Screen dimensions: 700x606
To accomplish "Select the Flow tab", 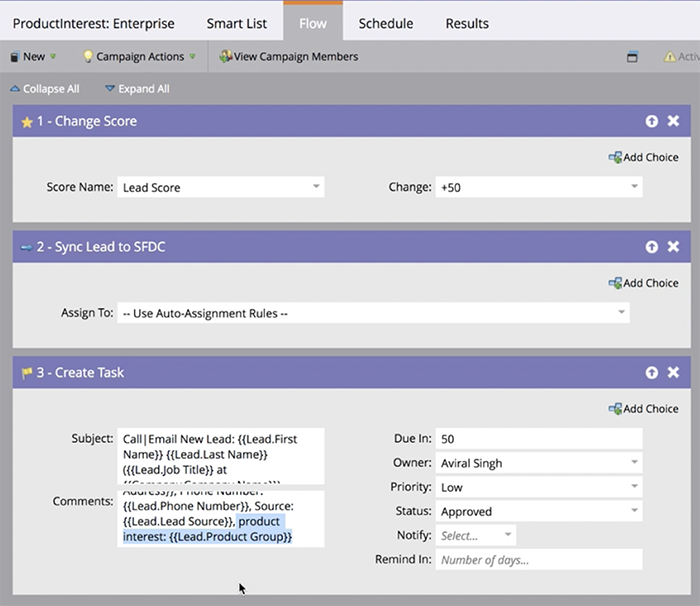I will (313, 23).
